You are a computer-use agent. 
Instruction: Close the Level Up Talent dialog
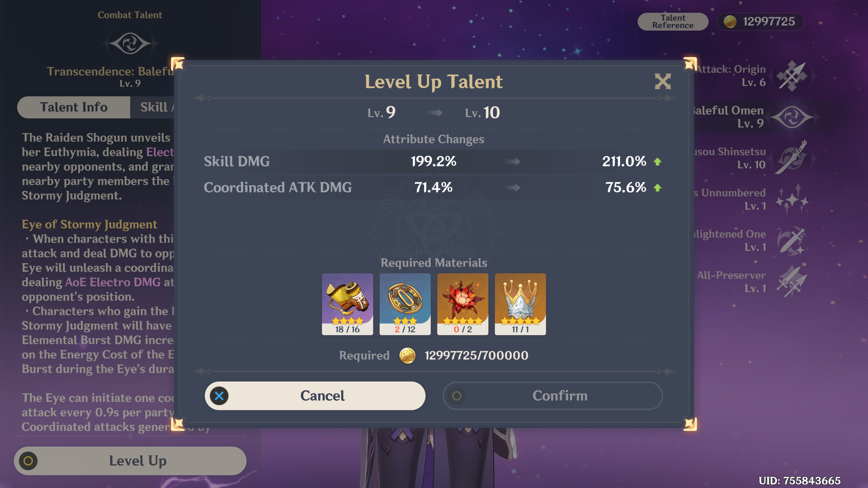point(663,81)
